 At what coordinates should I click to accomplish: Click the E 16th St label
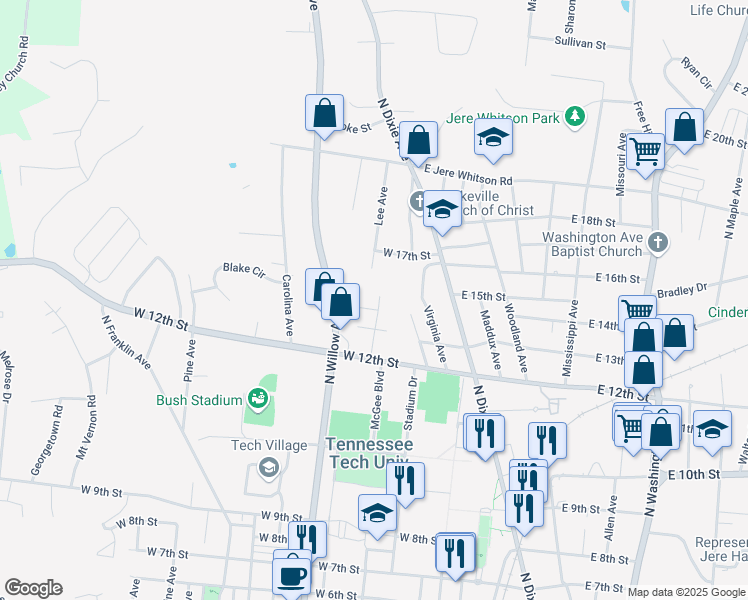click(x=618, y=278)
